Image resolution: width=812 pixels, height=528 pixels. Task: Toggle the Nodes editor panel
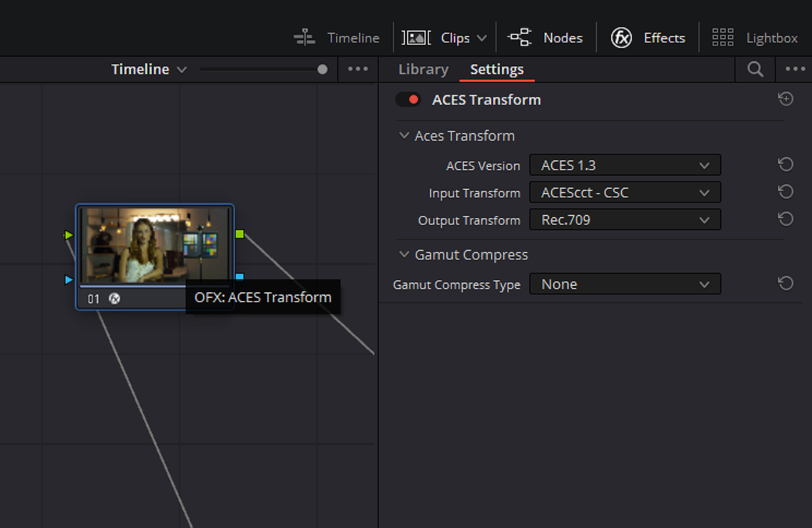click(x=545, y=38)
